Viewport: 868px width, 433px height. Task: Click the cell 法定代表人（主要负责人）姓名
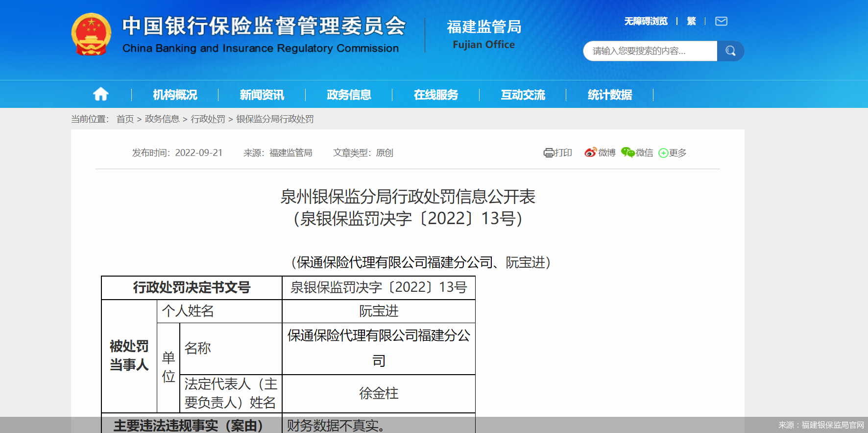pyautogui.click(x=231, y=393)
